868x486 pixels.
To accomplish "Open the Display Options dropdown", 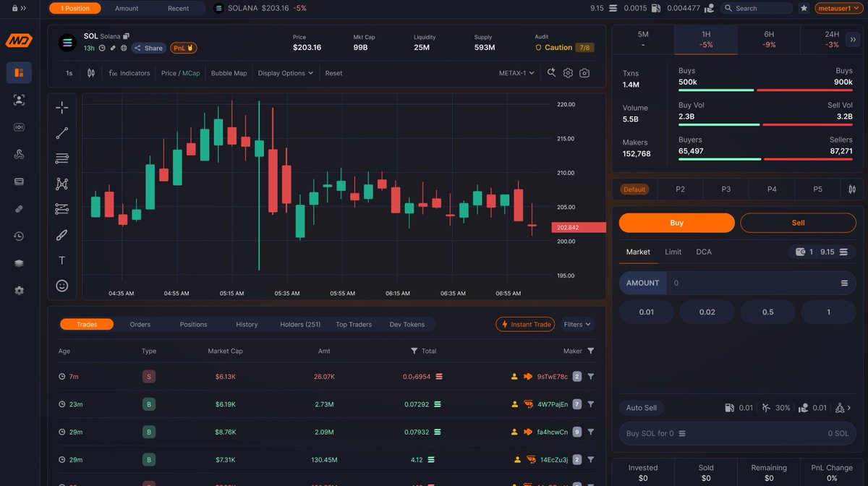I will point(286,73).
